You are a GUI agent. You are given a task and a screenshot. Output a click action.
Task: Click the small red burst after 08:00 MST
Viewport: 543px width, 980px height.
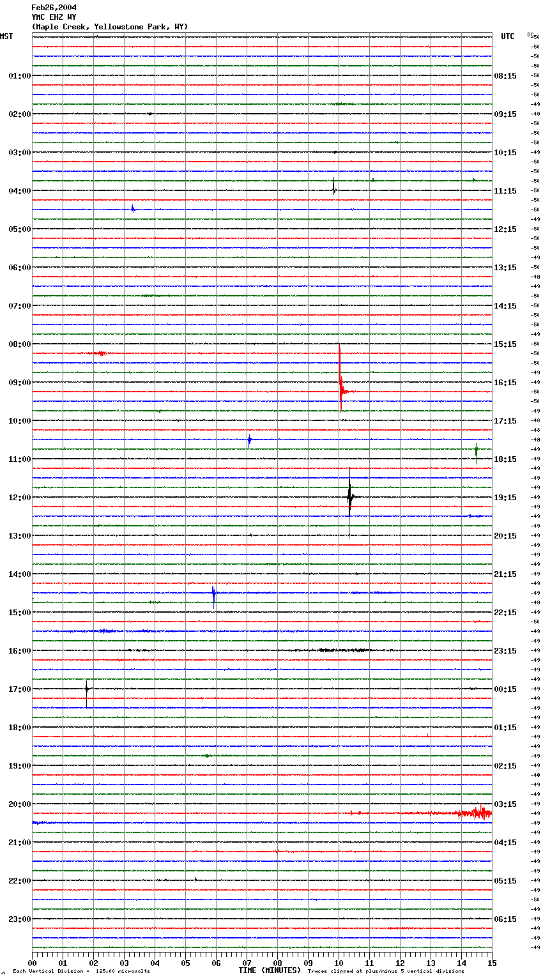click(x=100, y=353)
